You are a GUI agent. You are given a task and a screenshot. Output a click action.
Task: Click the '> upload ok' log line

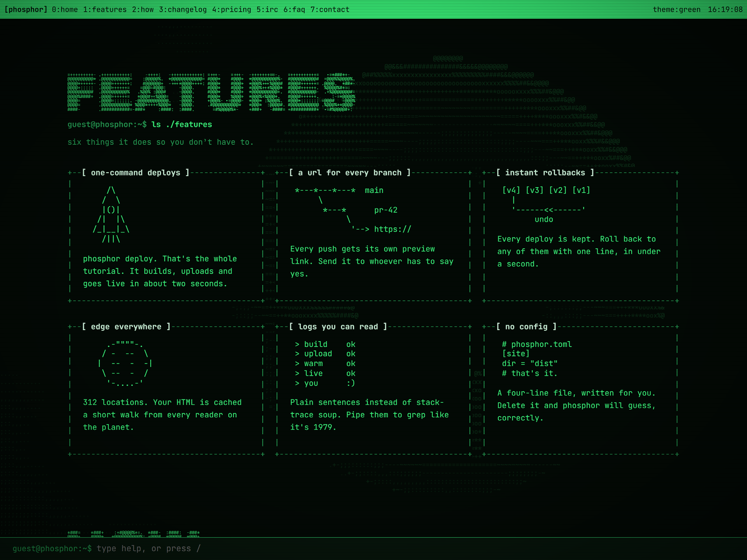pyautogui.click(x=325, y=354)
